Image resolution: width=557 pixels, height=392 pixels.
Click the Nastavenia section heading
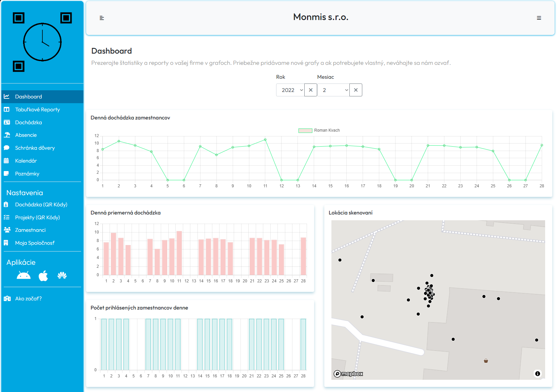25,193
